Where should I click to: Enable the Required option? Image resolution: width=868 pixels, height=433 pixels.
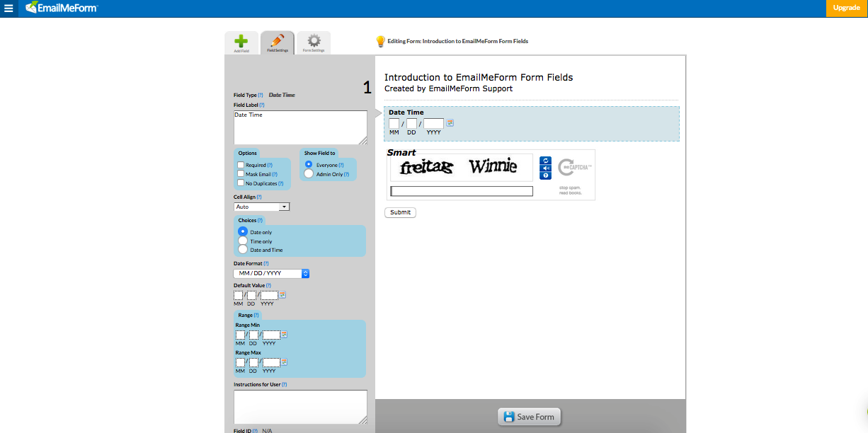241,165
